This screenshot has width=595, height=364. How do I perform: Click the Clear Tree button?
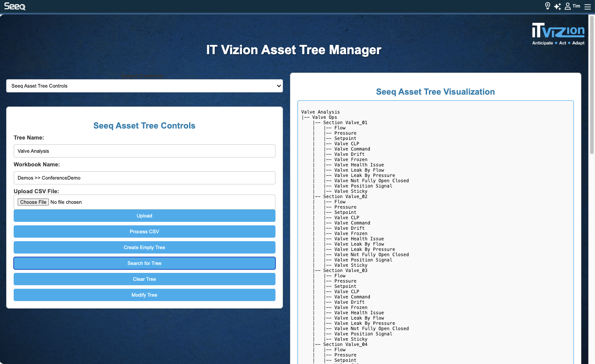[144, 279]
